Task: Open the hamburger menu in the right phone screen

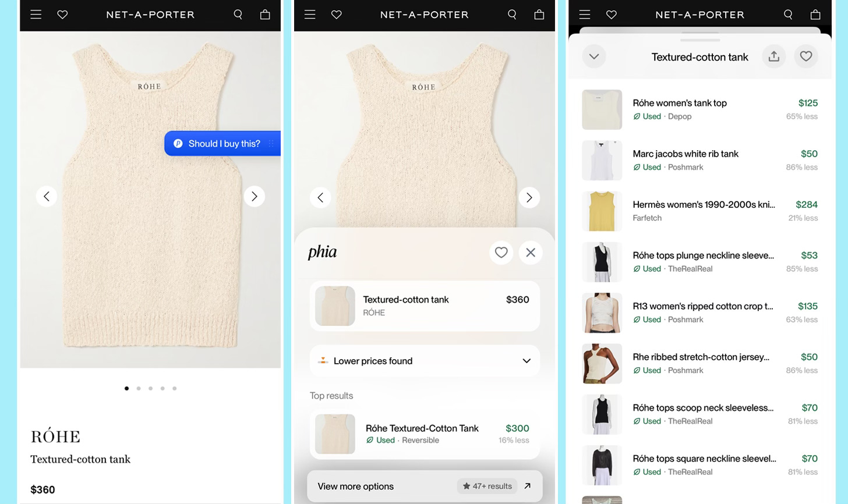Action: coord(585,15)
